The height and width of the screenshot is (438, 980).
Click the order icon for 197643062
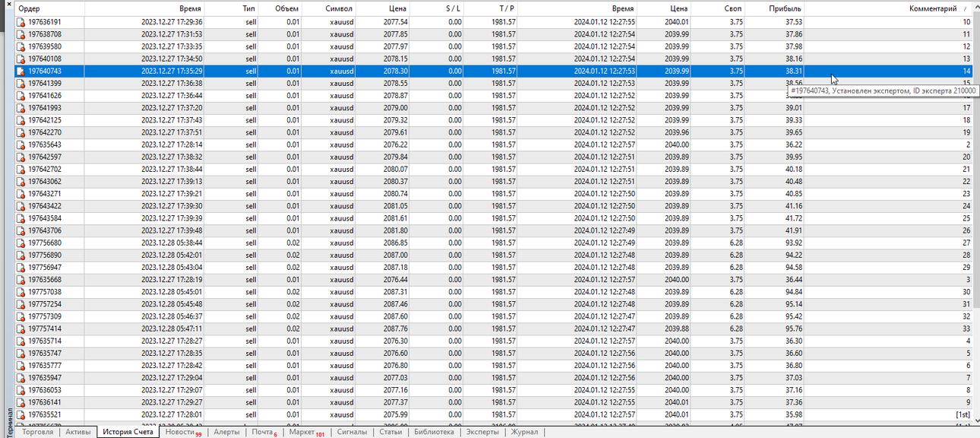(21, 181)
